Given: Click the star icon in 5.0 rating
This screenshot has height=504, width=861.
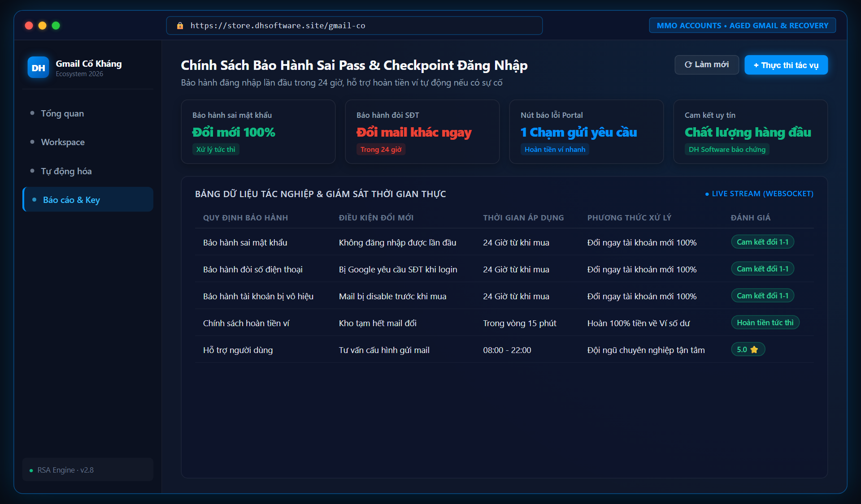Looking at the screenshot, I should click(754, 349).
